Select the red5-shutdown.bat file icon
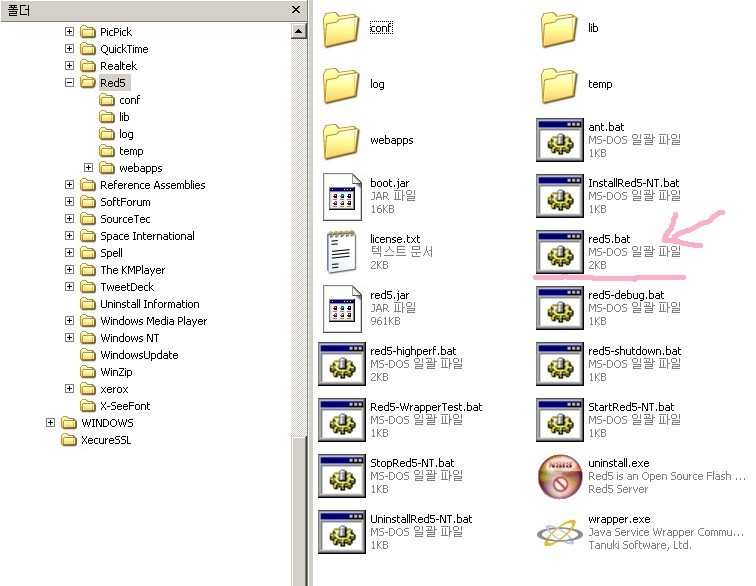The height and width of the screenshot is (586, 756). [560, 364]
